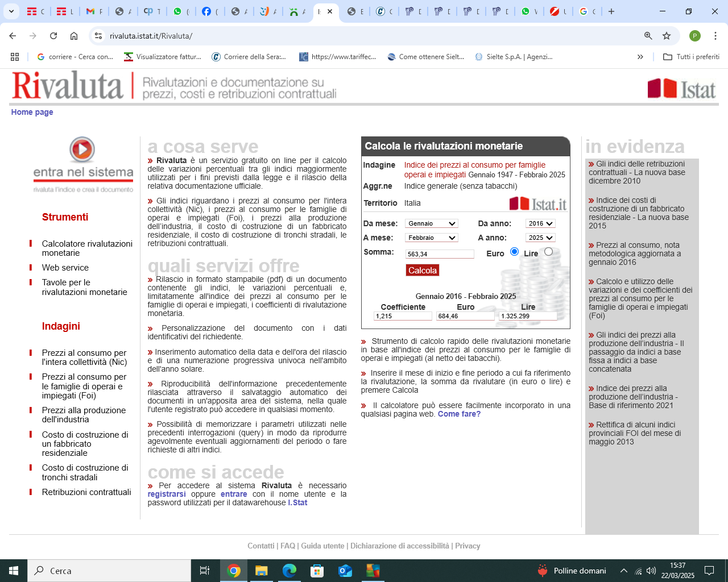Open the Windows Start button

(x=14, y=571)
